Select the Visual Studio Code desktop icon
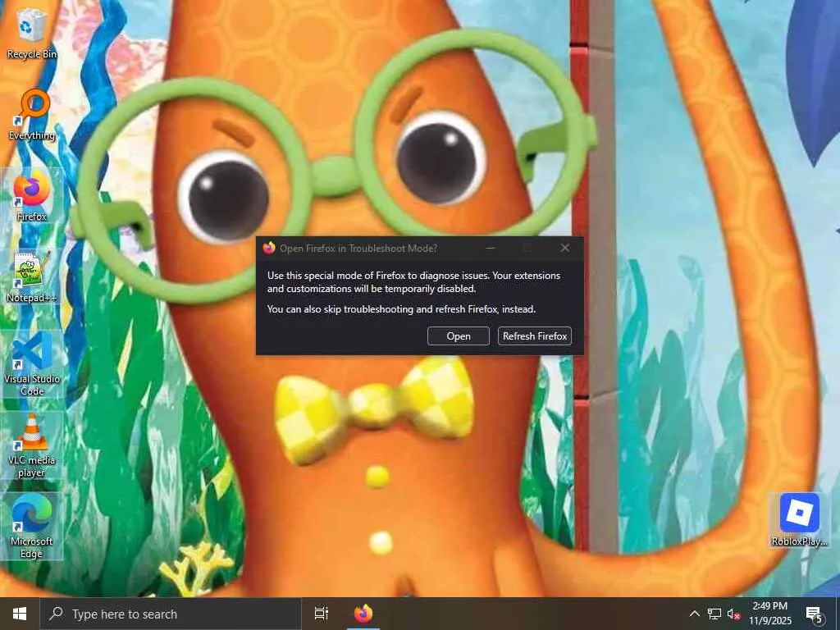 point(31,363)
